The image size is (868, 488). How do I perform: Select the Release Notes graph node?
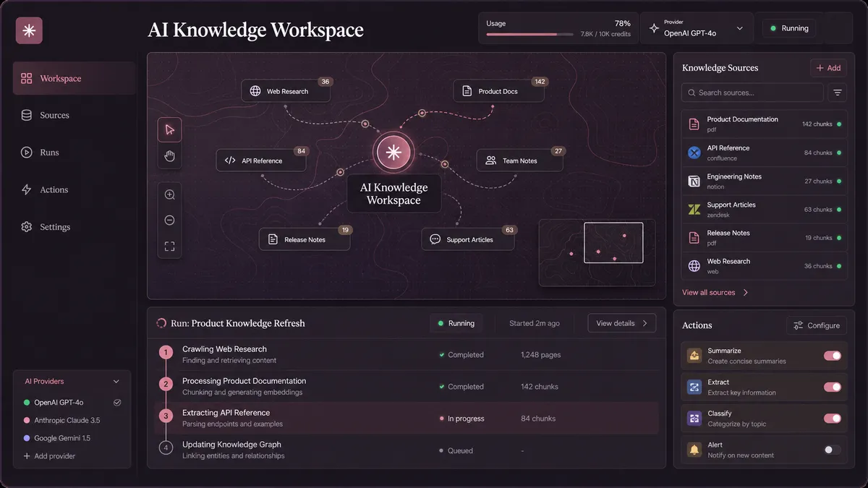(305, 239)
